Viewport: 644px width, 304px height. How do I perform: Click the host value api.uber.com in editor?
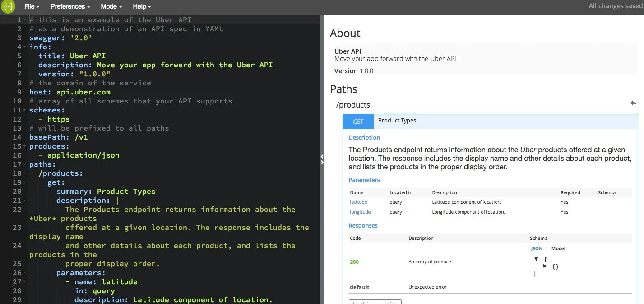pos(83,92)
